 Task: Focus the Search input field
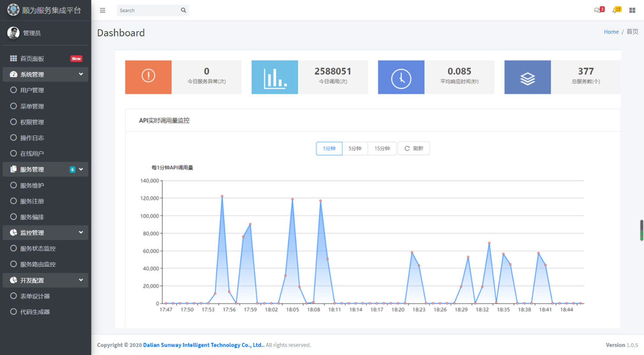(x=148, y=10)
